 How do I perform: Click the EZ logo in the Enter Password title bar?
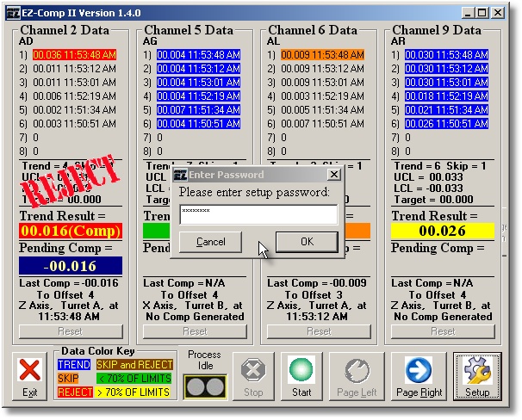pyautogui.click(x=180, y=175)
